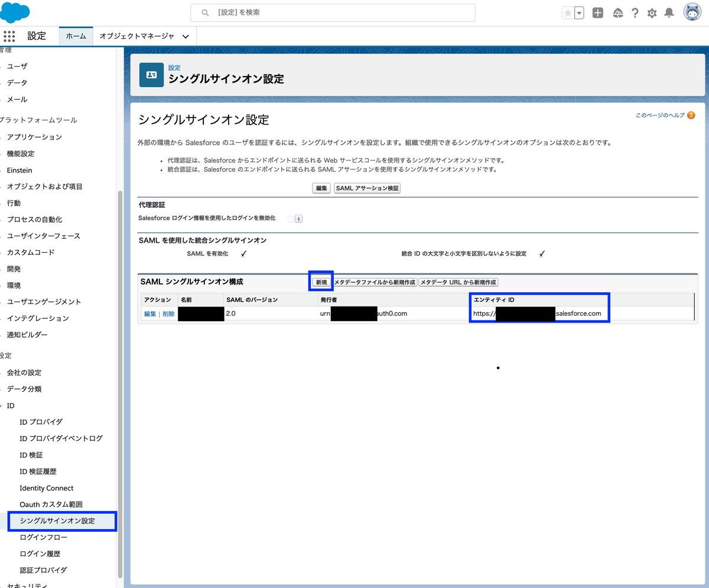Open ログインフロー in sidebar
The image size is (709, 588).
pyautogui.click(x=44, y=538)
